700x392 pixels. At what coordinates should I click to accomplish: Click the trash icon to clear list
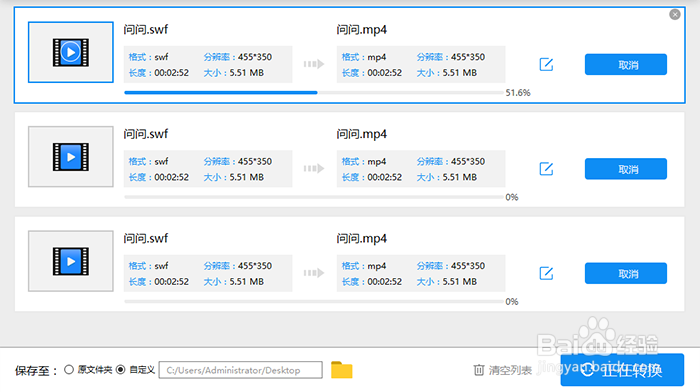coord(479,370)
